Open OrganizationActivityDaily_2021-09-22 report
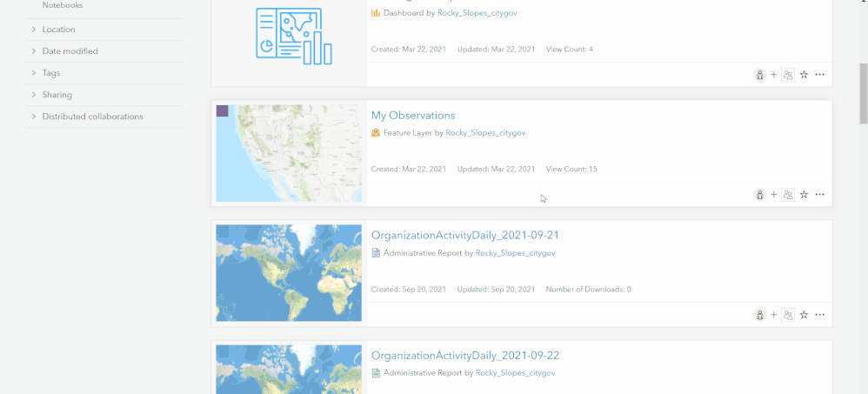 point(465,355)
